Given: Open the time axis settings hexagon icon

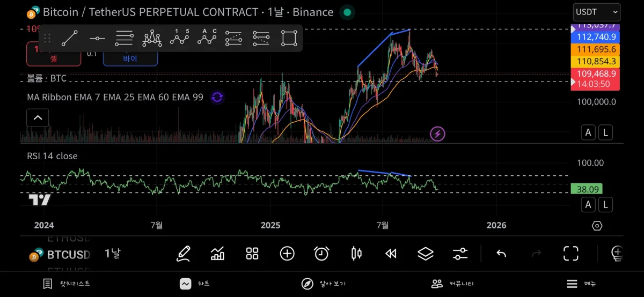Looking at the screenshot, I should [x=597, y=226].
